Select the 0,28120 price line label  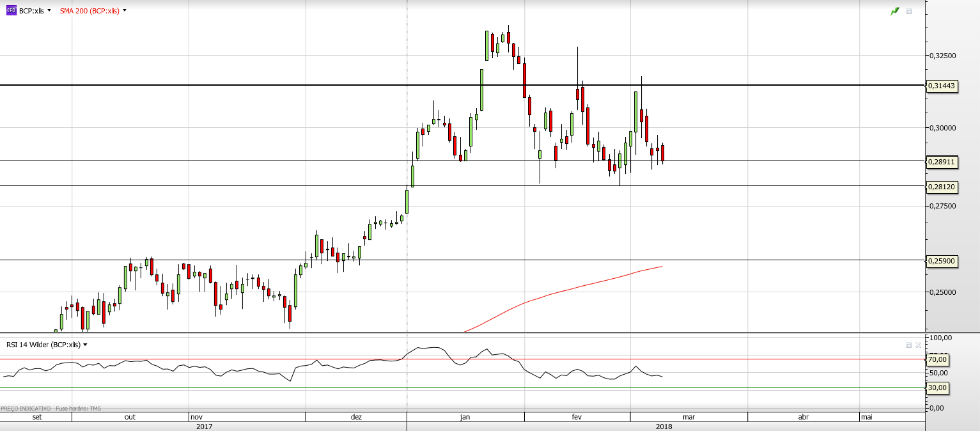[941, 187]
